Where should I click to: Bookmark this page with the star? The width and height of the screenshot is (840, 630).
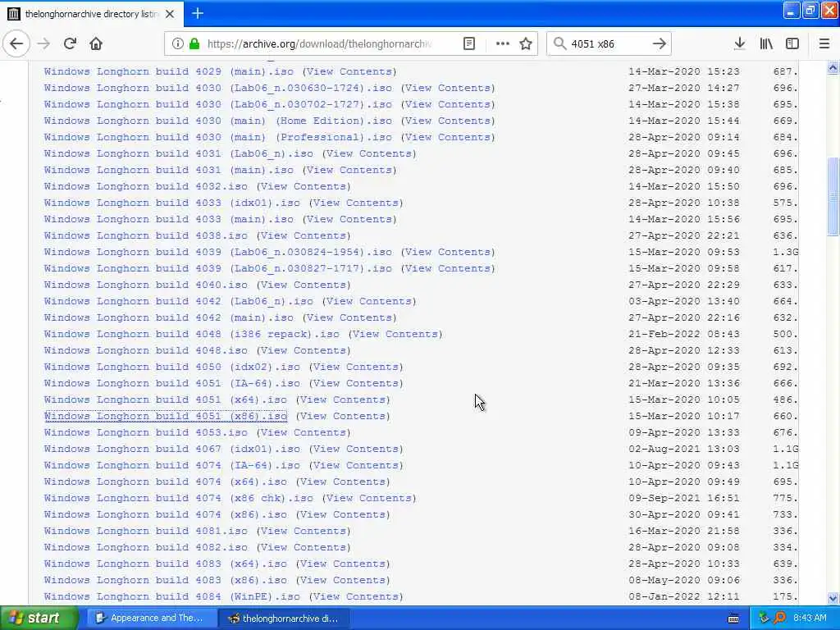click(x=526, y=43)
